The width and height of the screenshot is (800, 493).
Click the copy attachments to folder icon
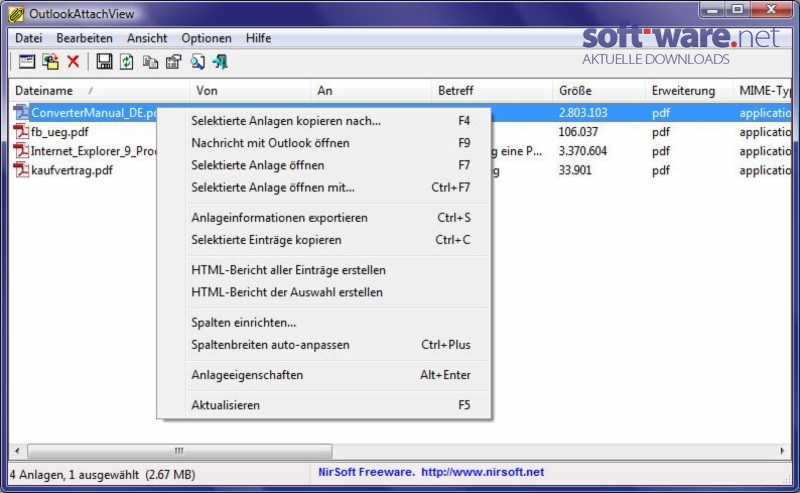pos(50,62)
